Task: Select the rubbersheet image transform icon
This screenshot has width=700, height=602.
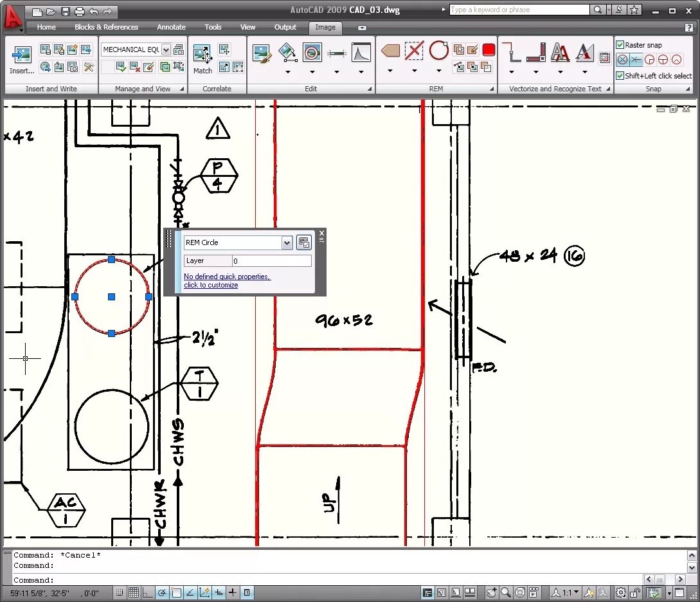Action: (288, 52)
